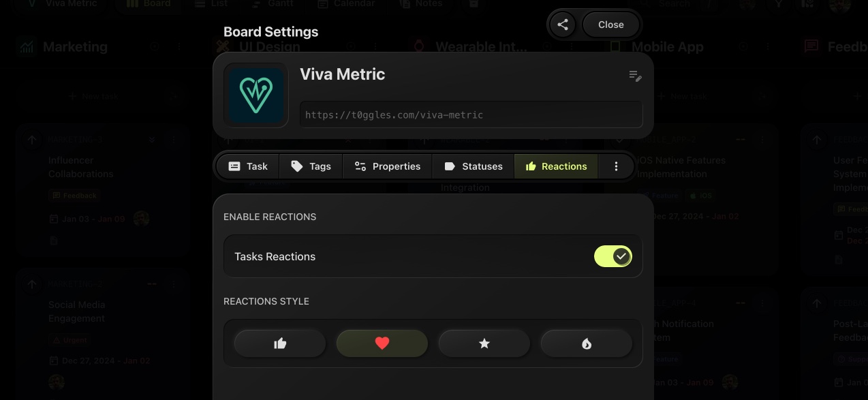This screenshot has width=868, height=400.
Task: Open the Statuses tab
Action: coord(473,166)
